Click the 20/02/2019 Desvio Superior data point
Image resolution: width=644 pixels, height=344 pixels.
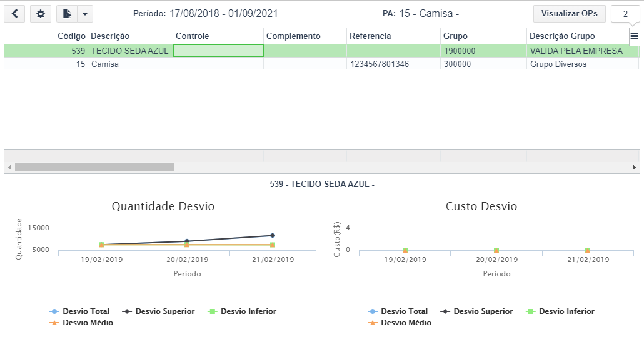coord(187,241)
